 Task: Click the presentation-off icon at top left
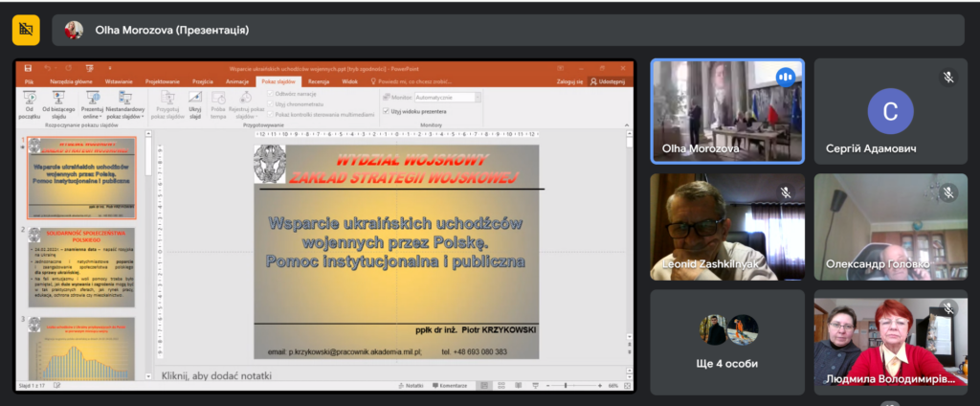26,31
